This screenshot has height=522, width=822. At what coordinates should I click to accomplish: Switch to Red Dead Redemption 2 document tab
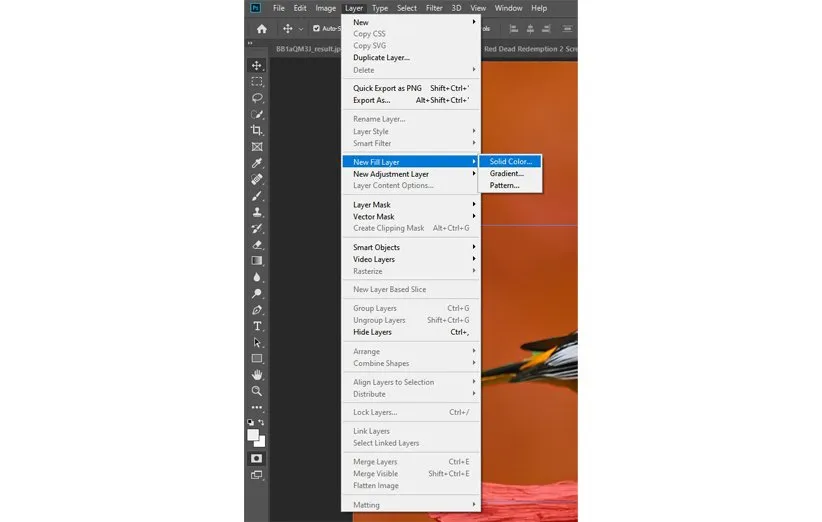(x=530, y=47)
